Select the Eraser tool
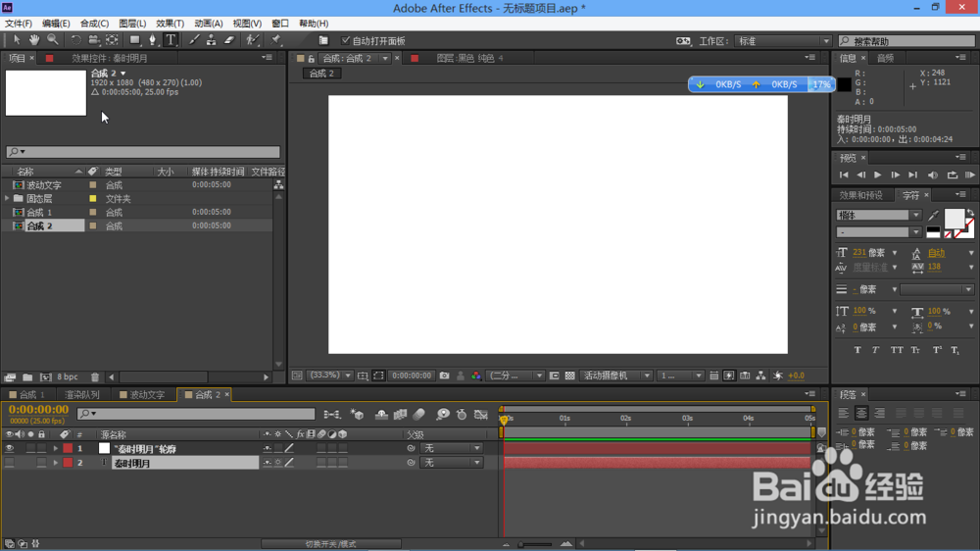 coord(229,40)
